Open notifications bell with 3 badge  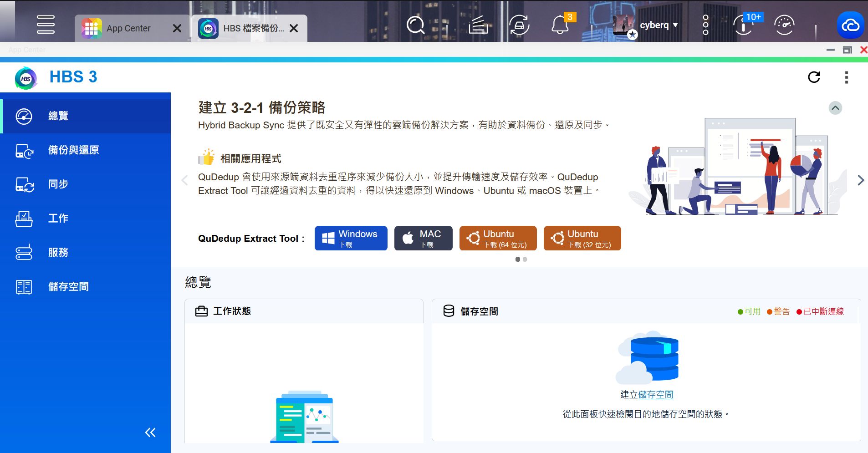pyautogui.click(x=560, y=25)
